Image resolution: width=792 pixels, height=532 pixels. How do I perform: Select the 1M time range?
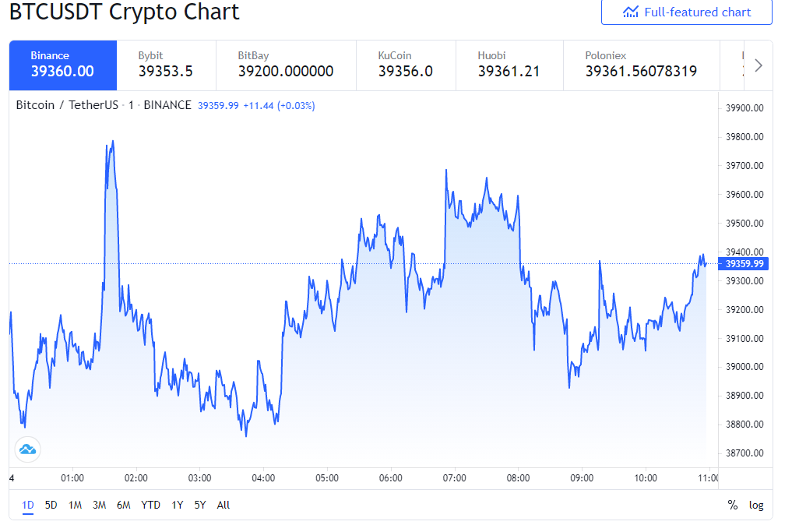coord(76,505)
